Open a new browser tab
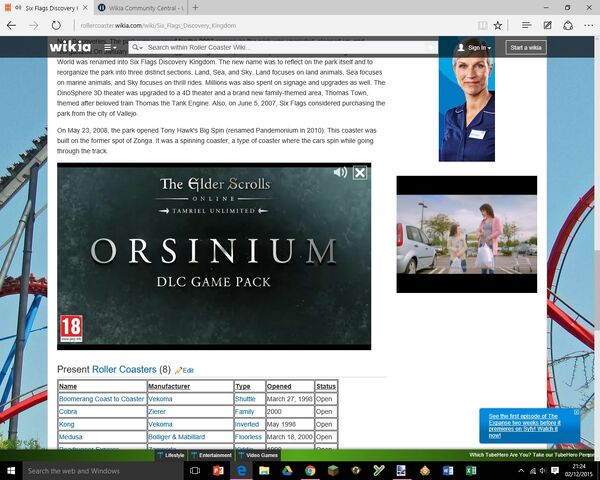Screen dimensions: 600x480 [196, 7]
